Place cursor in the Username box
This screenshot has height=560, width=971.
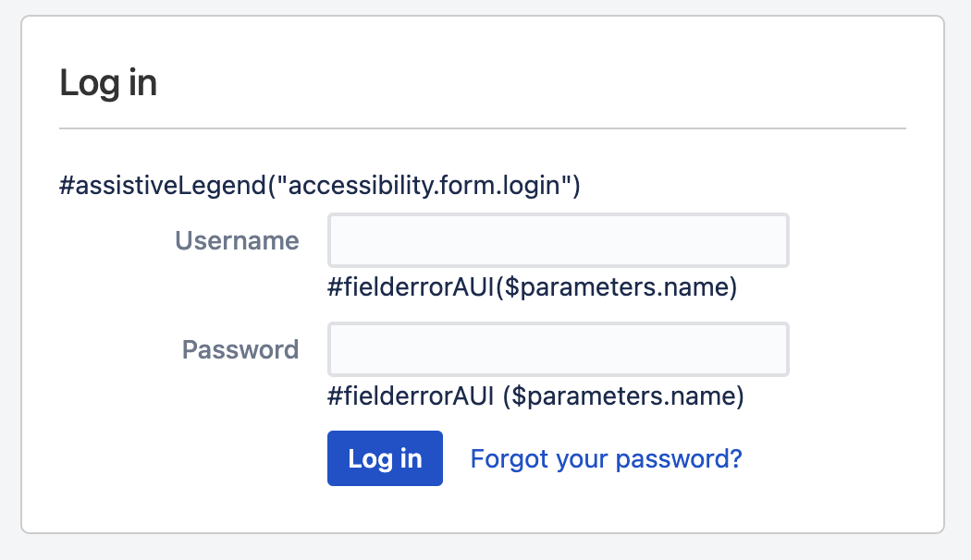point(558,241)
